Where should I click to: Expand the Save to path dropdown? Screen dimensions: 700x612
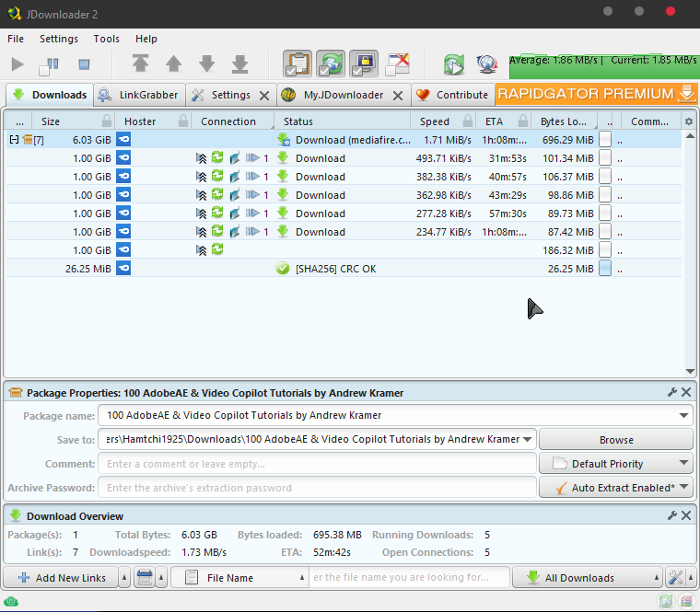[x=527, y=439]
